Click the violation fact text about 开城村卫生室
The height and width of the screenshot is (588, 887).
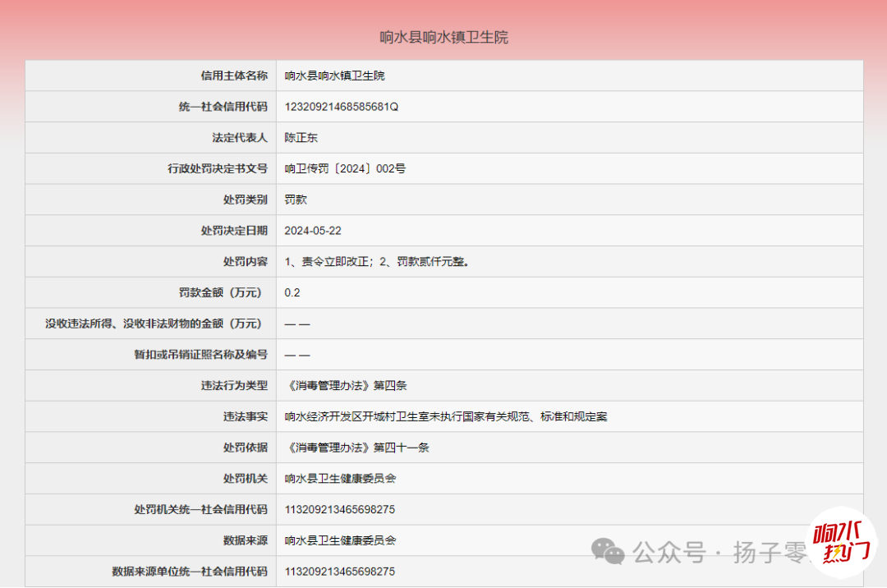[x=446, y=416]
